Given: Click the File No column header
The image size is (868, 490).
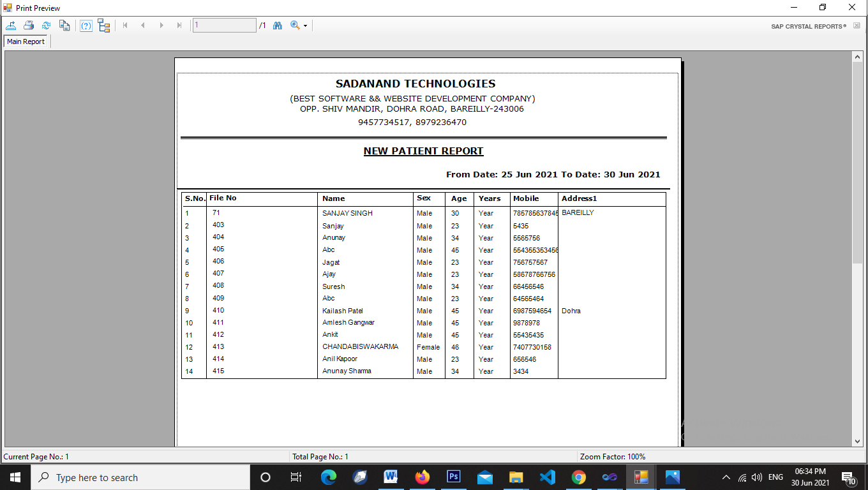Looking at the screenshot, I should click(x=223, y=198).
